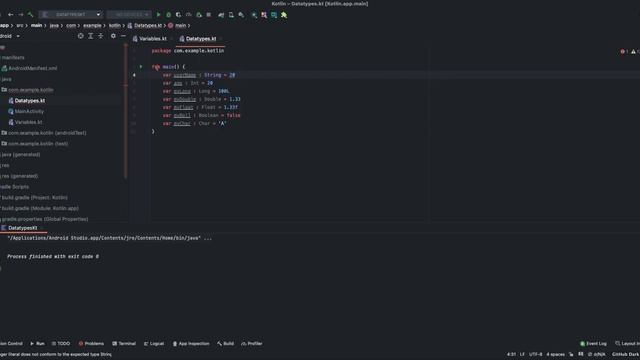Select Variables.kt in project tree
Image resolution: width=640 pixels, height=360 pixels.
point(25,122)
